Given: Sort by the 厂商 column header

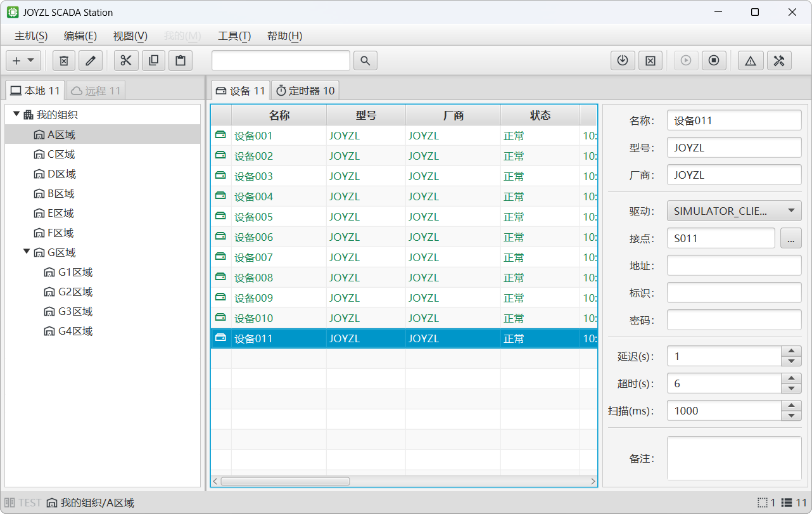Looking at the screenshot, I should (x=453, y=115).
